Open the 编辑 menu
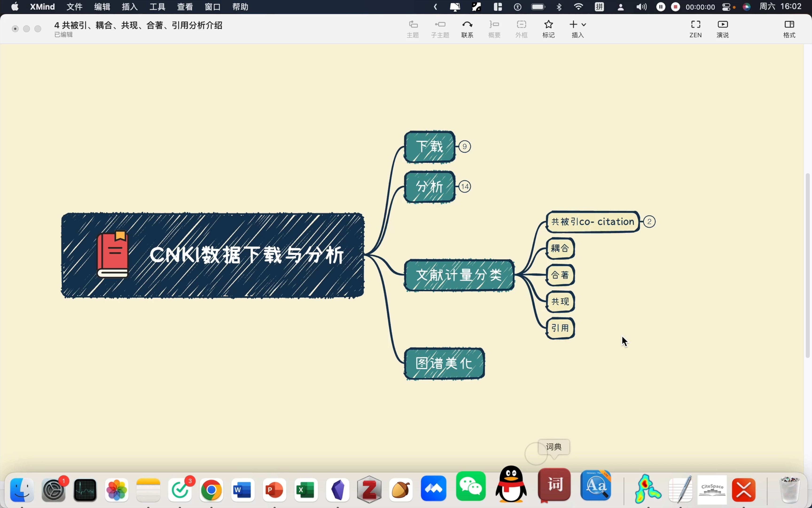 pos(102,7)
